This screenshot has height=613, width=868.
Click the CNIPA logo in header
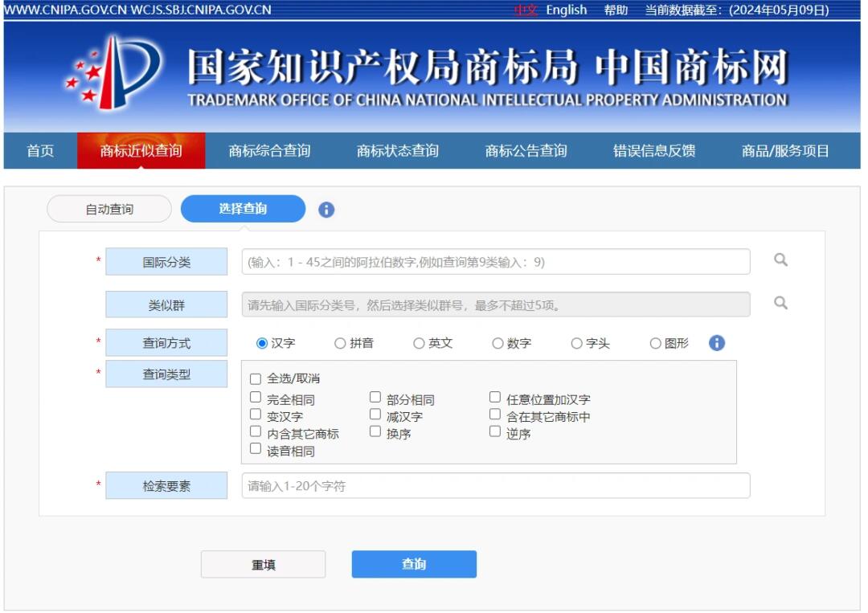(113, 72)
